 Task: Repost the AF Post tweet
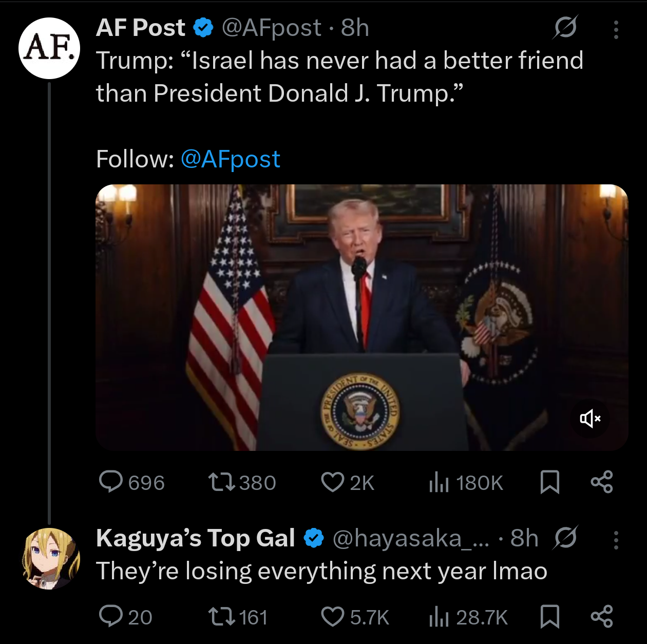pyautogui.click(x=221, y=482)
